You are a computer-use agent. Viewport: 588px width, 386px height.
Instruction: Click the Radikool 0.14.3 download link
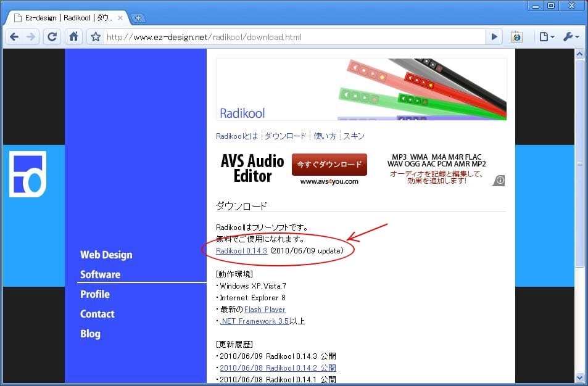click(241, 251)
